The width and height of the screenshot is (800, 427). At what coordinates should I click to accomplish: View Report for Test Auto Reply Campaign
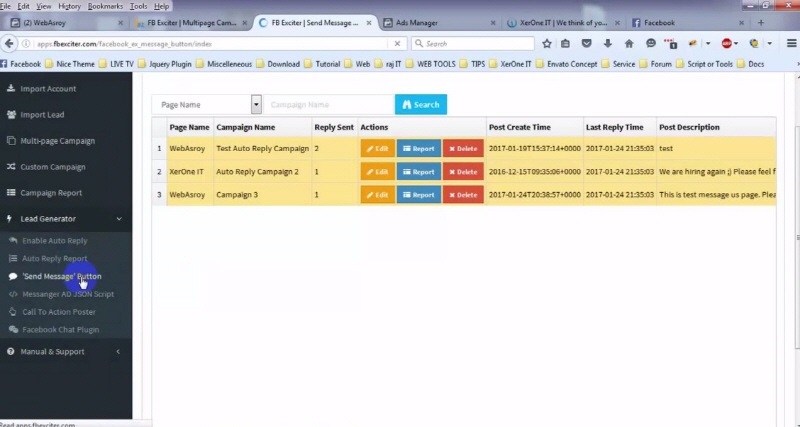419,148
